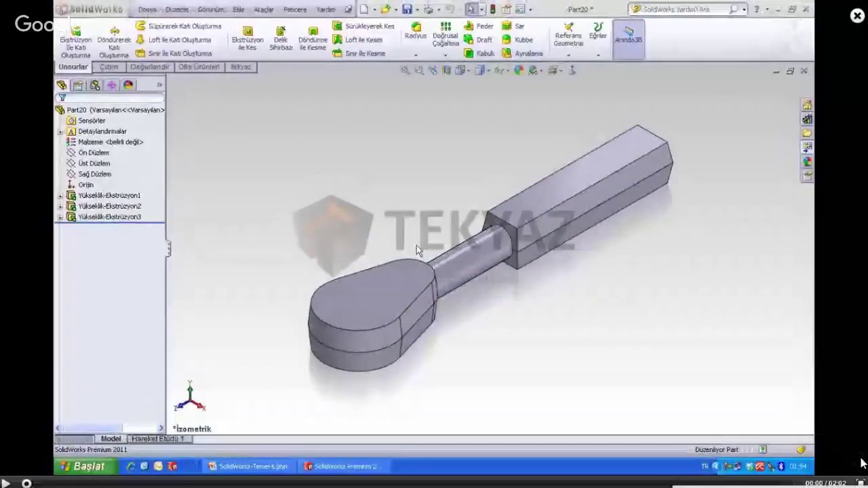
Task: Expand Yükseklik-Ekstrüzyon1 feature node
Action: click(60, 196)
